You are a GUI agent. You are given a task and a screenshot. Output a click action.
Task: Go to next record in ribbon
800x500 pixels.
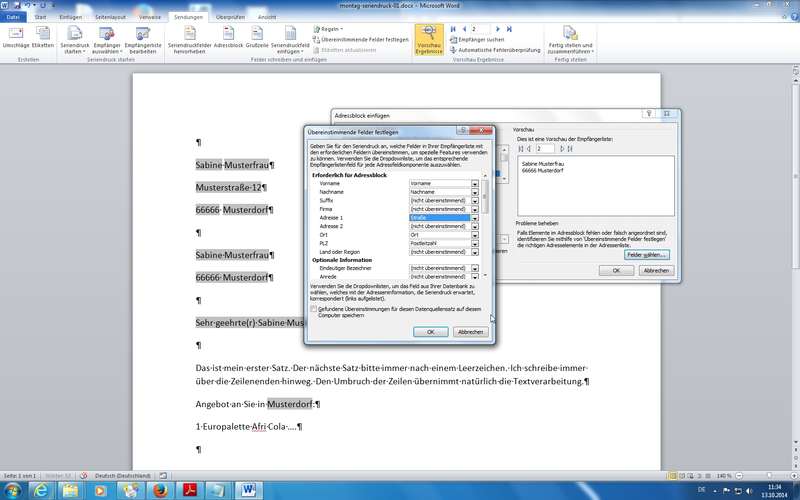(498, 29)
